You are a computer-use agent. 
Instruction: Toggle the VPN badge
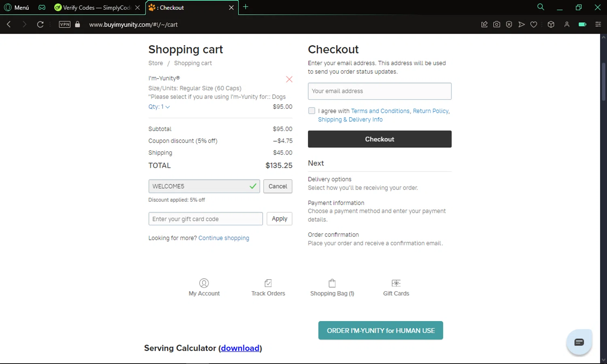(x=65, y=24)
